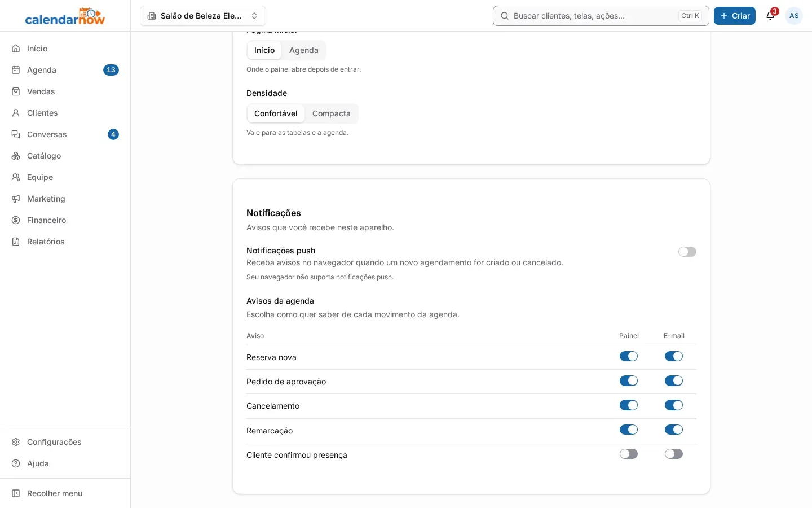Screen dimensions: 812x508
Task: Enable the Notificações push switch
Action: click(687, 252)
